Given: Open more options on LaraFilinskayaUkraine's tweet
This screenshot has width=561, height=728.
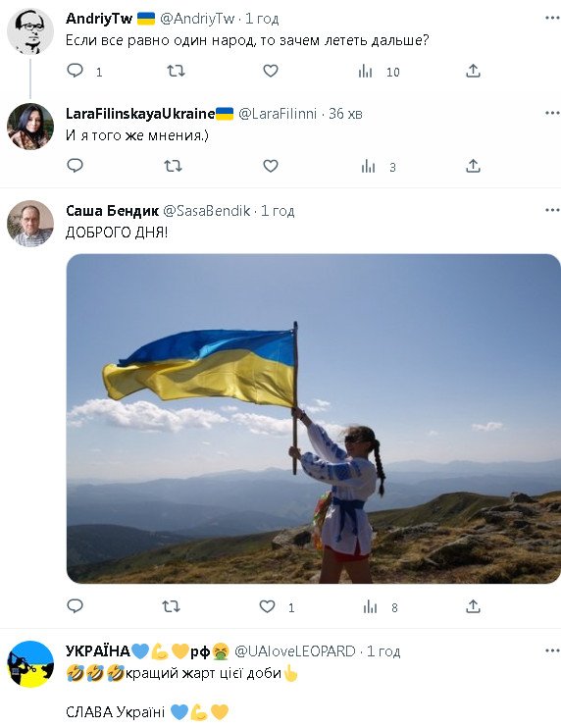Looking at the screenshot, I should [x=552, y=113].
